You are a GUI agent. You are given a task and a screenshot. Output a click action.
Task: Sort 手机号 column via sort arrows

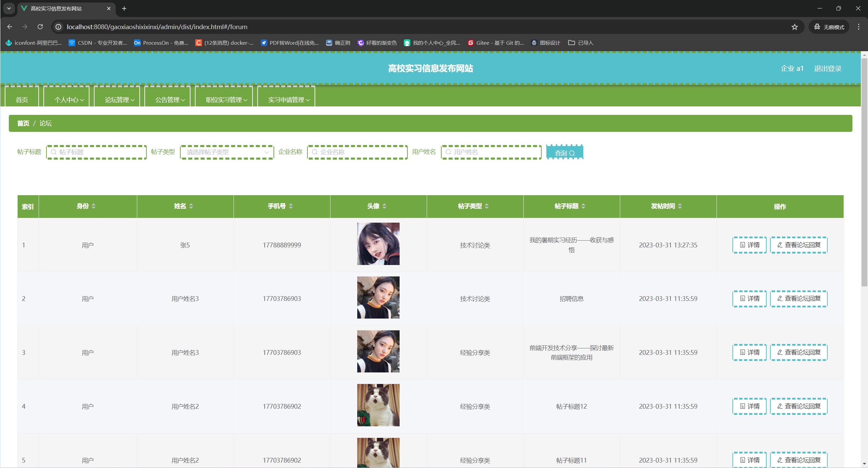(x=291, y=206)
